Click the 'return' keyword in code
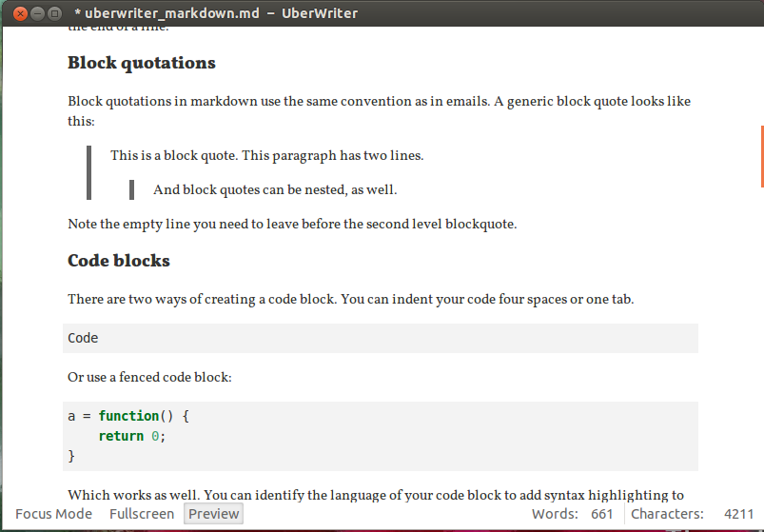Screen dimensions: 764x532 [x=121, y=436]
